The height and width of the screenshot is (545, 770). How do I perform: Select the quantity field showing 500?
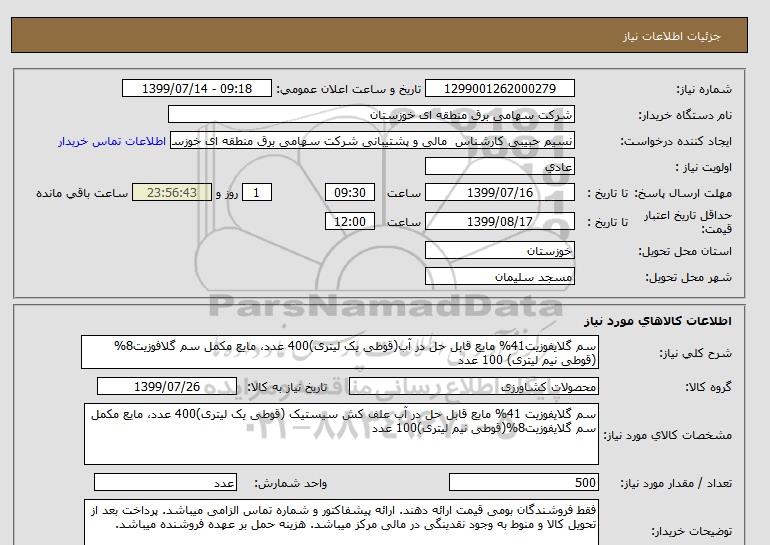pos(523,482)
